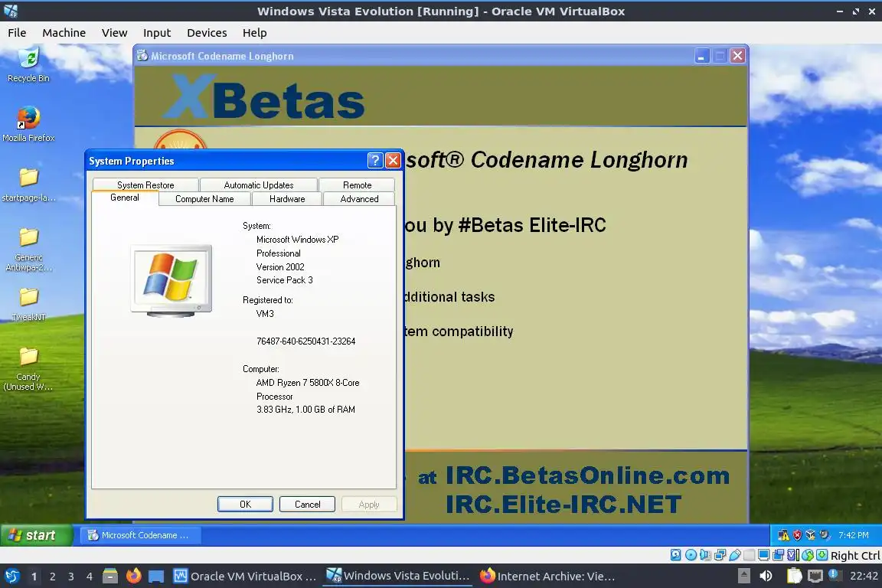Open the VirtualBox Help menu
The width and height of the screenshot is (882, 588).
pos(255,33)
